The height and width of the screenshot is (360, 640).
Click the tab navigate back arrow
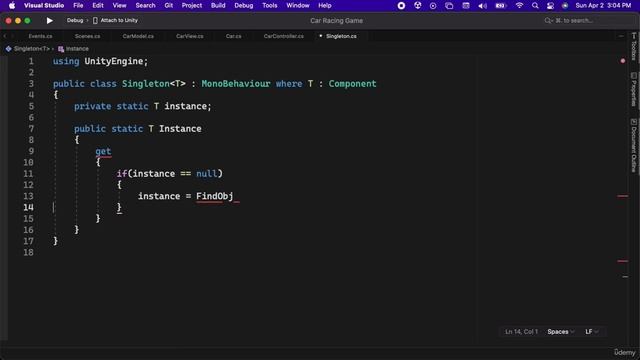click(5, 36)
